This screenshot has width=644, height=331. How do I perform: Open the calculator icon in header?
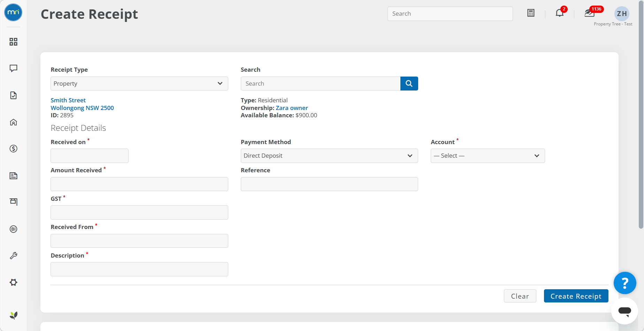pos(531,13)
